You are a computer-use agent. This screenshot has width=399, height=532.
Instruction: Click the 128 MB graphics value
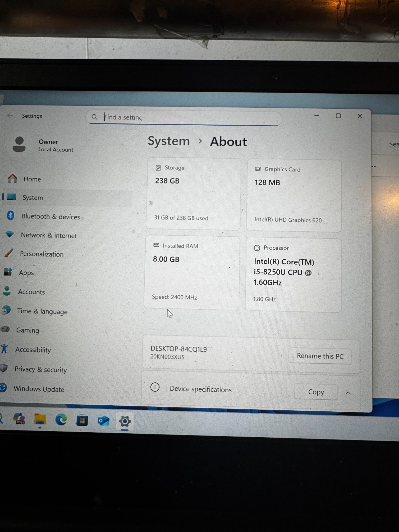267,182
